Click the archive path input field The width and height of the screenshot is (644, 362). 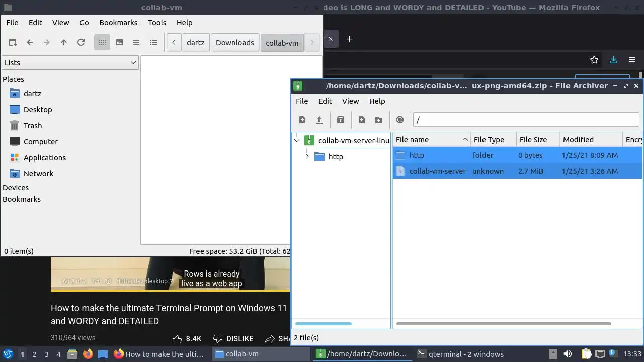pos(526,120)
